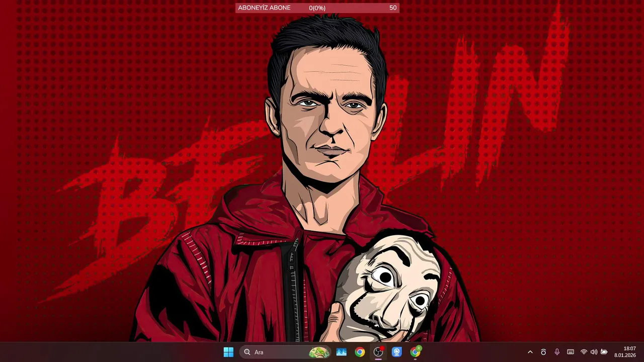
Task: Open the touch keyboard tray icon
Action: click(x=571, y=352)
